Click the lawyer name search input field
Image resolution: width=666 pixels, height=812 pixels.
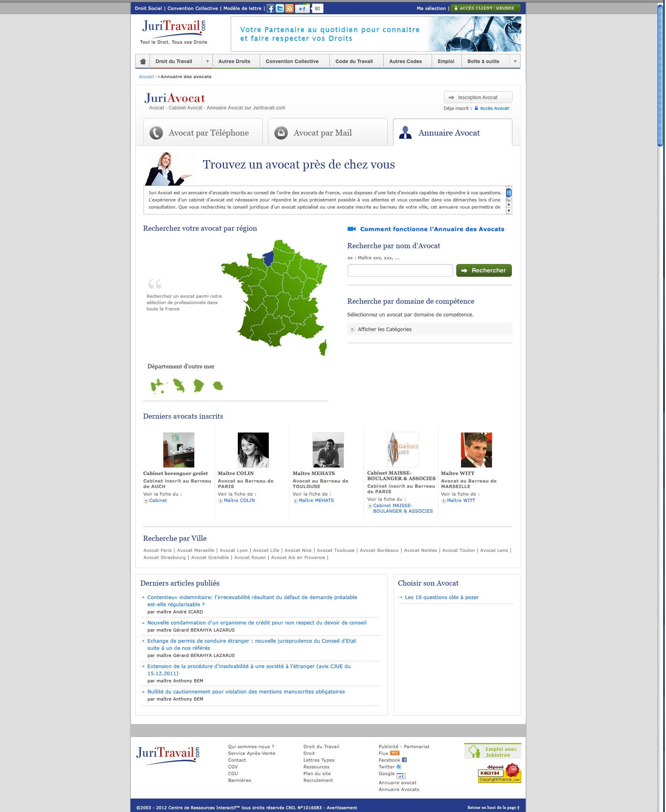pos(400,270)
